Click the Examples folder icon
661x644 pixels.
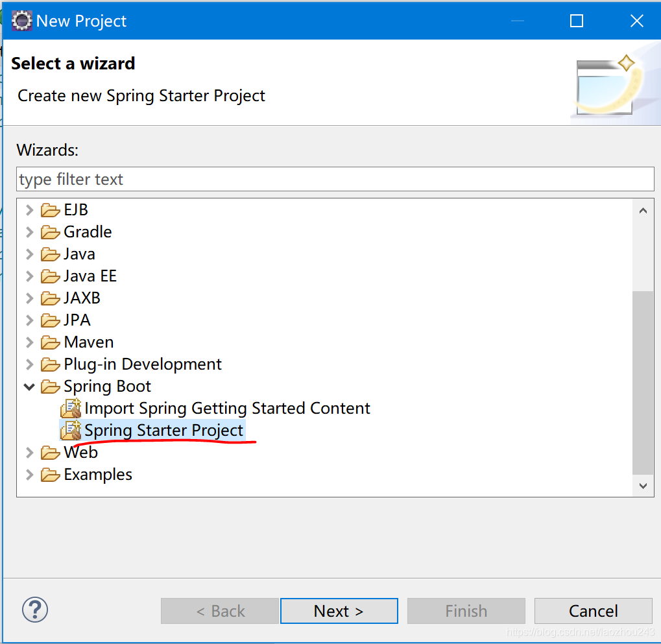coord(50,474)
